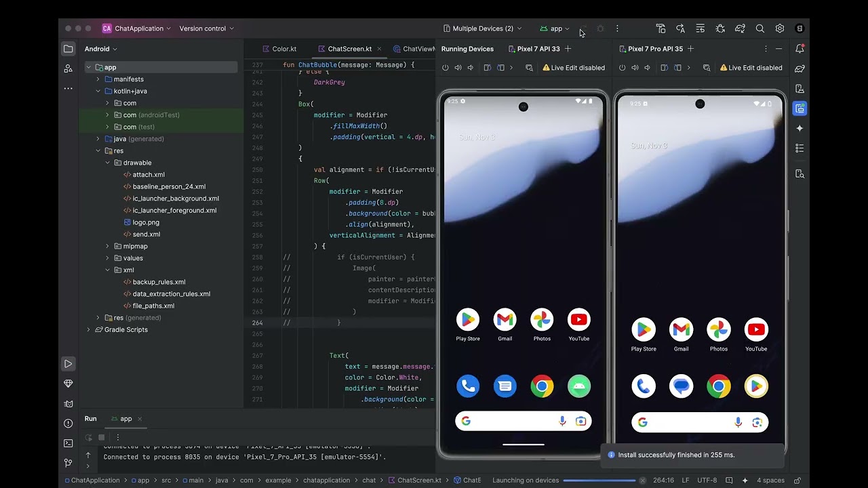Image resolution: width=868 pixels, height=488 pixels.
Task: Select Pixel 7 Pro API 35 device tab
Action: click(650, 49)
